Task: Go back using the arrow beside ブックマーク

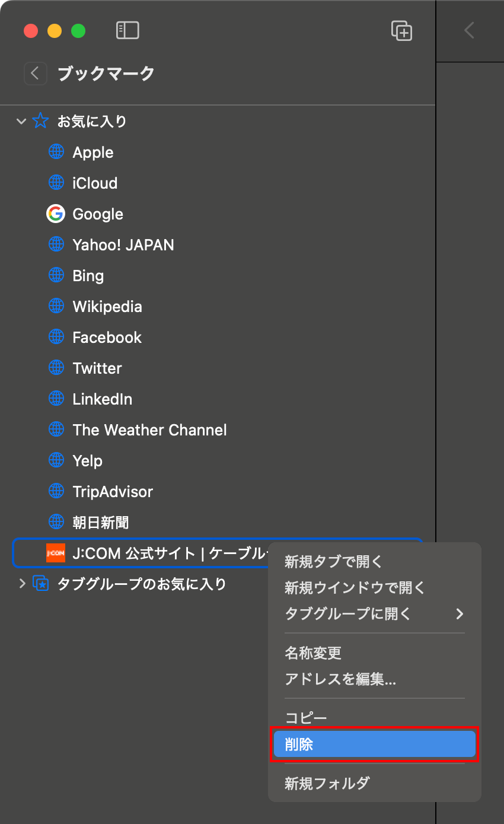Action: pyautogui.click(x=35, y=74)
